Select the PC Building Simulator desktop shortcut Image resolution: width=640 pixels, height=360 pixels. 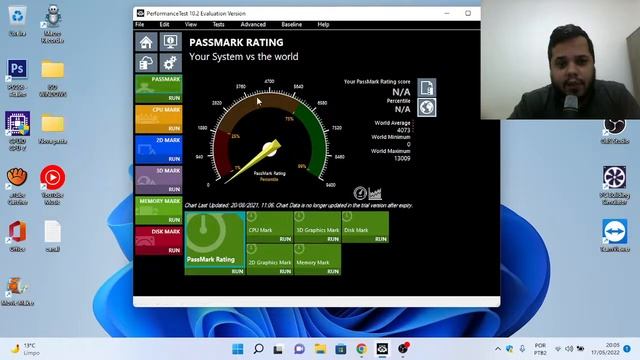point(614,185)
